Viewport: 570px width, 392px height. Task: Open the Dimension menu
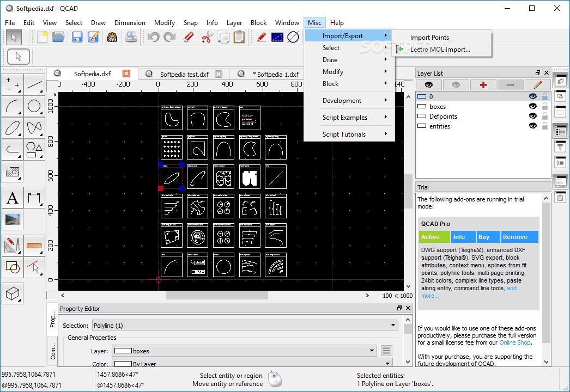(130, 22)
